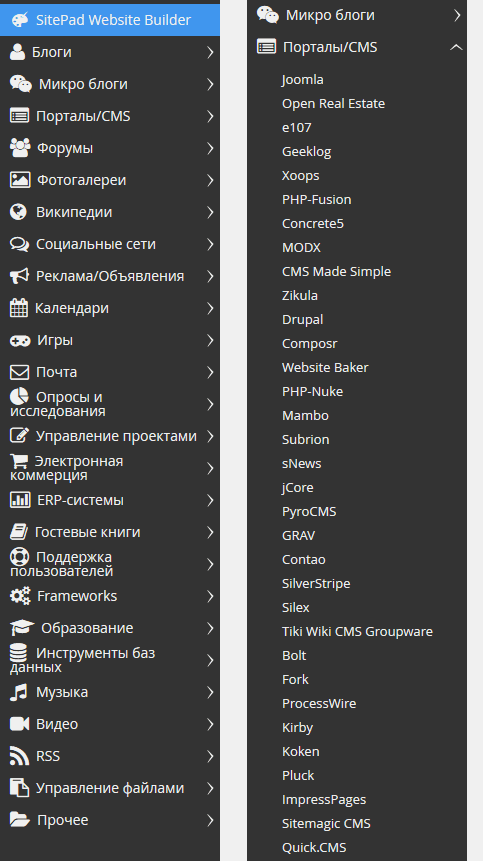Click the Фотогалереи picture icon
The width and height of the screenshot is (483, 861).
point(20,180)
